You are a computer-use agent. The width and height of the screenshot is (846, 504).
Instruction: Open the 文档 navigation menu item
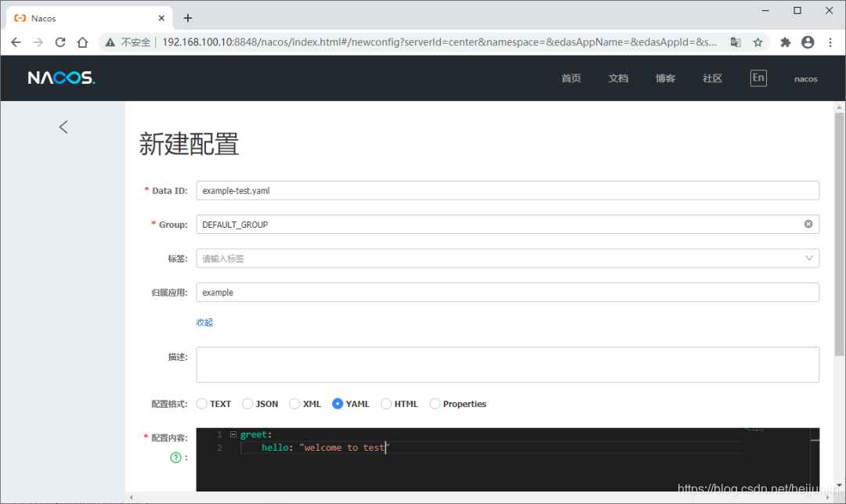[x=618, y=77]
